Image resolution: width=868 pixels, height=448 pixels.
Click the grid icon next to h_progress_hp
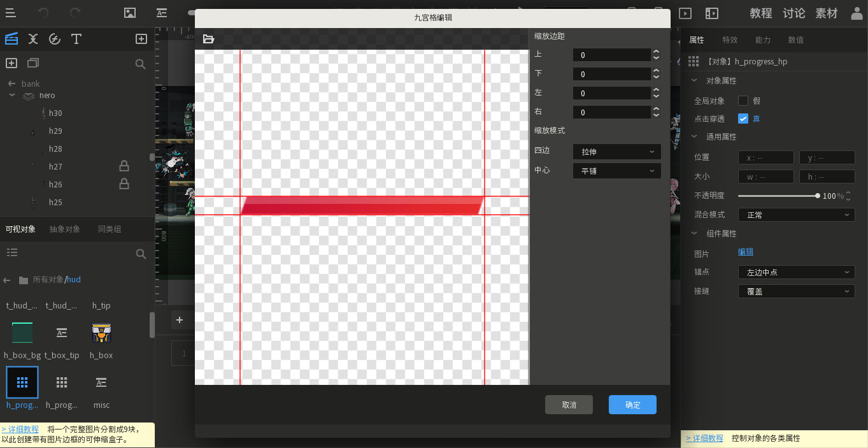[693, 61]
